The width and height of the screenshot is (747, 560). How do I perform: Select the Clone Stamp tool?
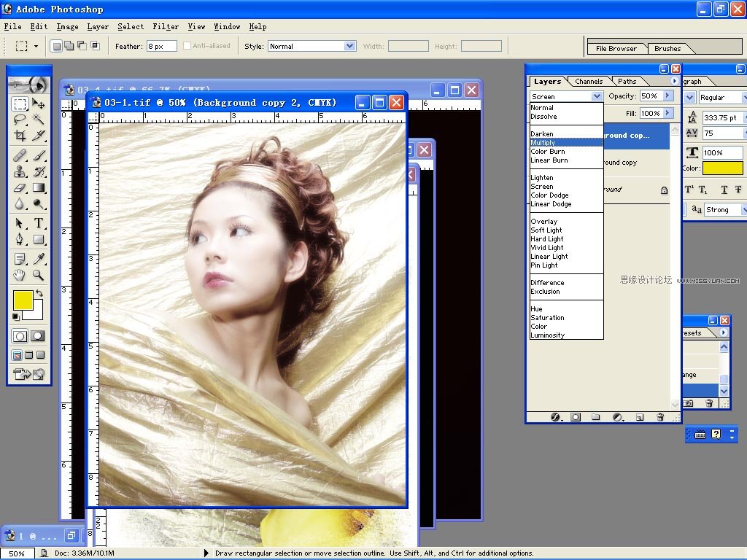(20, 171)
